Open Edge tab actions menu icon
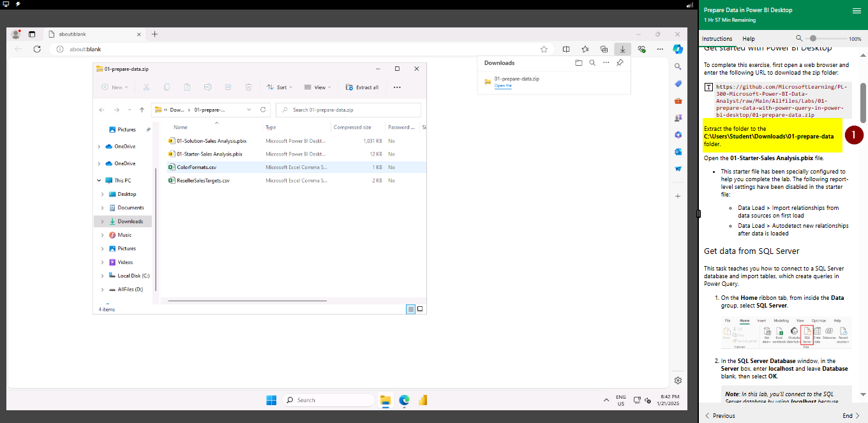Image resolution: width=868 pixels, height=423 pixels. 32,34
